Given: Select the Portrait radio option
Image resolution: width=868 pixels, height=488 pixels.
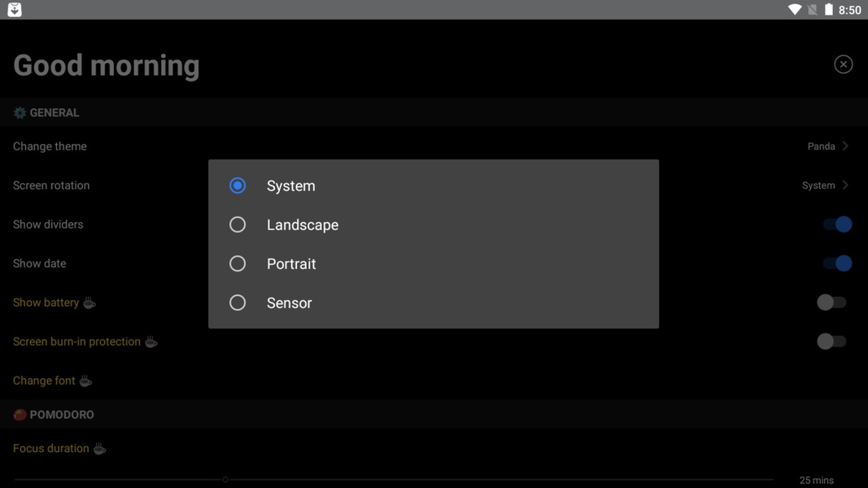Looking at the screenshot, I should (x=238, y=264).
